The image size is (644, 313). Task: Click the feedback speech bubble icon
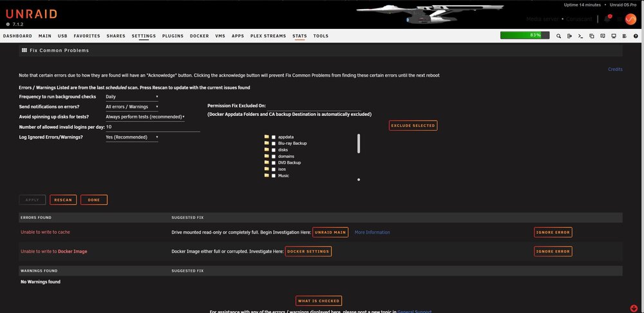(603, 36)
